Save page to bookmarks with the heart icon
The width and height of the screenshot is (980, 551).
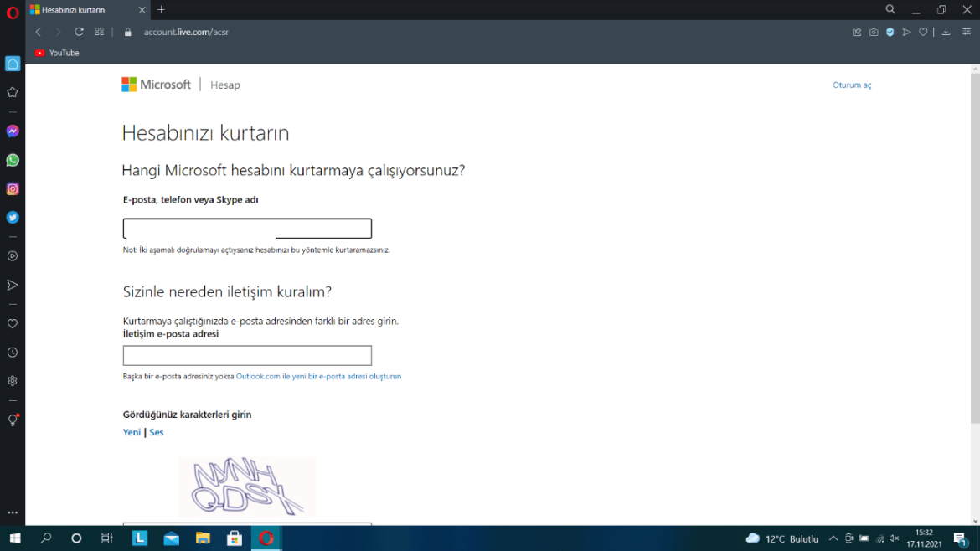pos(922,32)
